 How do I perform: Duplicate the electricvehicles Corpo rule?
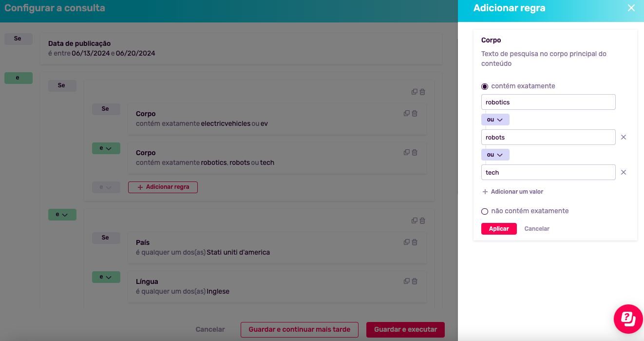coord(406,114)
